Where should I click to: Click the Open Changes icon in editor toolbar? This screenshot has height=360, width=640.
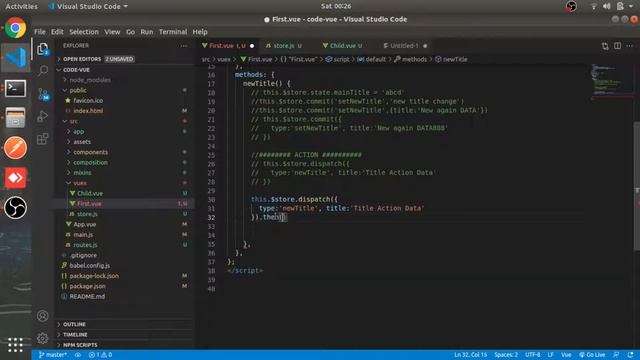[x=605, y=46]
